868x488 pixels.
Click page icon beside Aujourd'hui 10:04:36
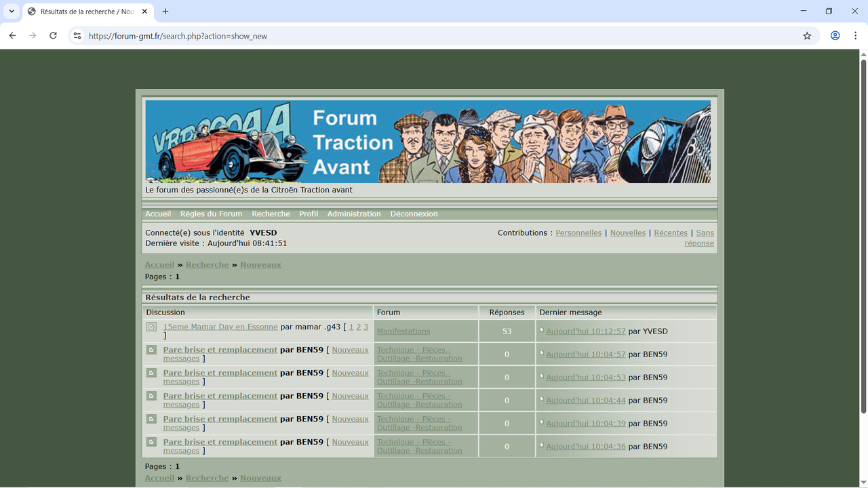click(x=542, y=445)
